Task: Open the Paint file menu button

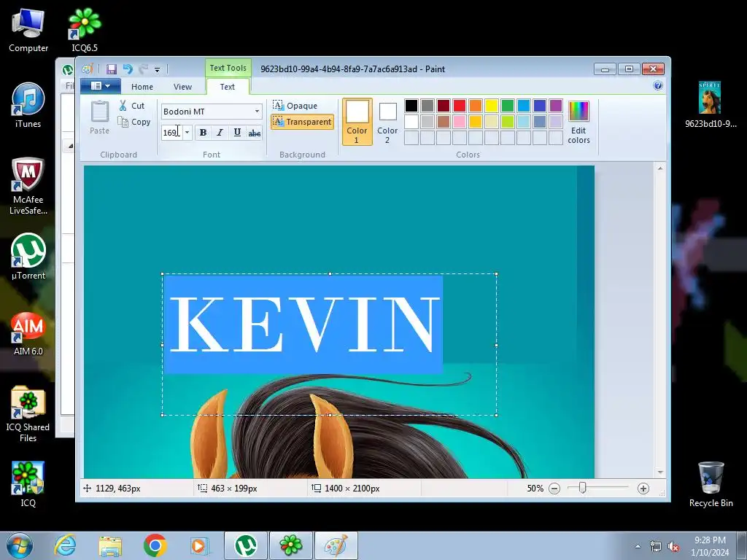Action: (x=100, y=86)
